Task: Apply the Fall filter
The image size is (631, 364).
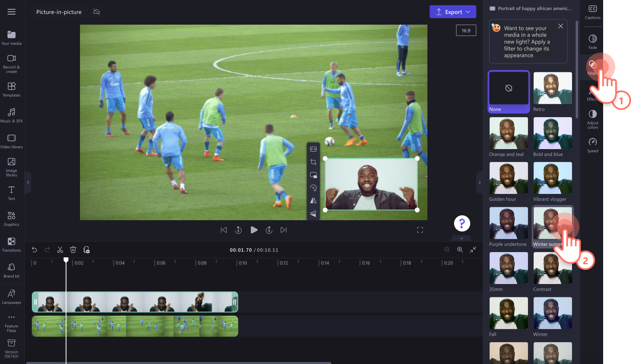Action: pos(509,317)
